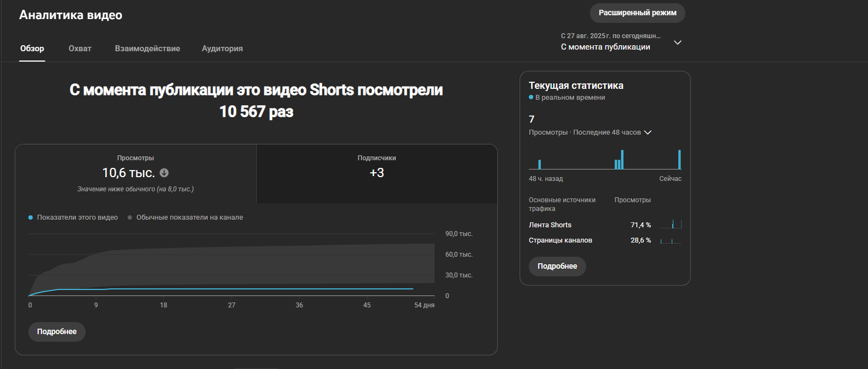This screenshot has height=369, width=868.
Task: Click the blue legend dot for Показатели этого видео
Action: click(31, 217)
